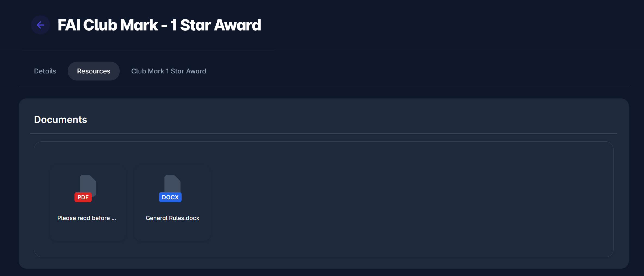Screen dimensions: 644x276
Task: Click the Documents section heading
Action: 61,120
